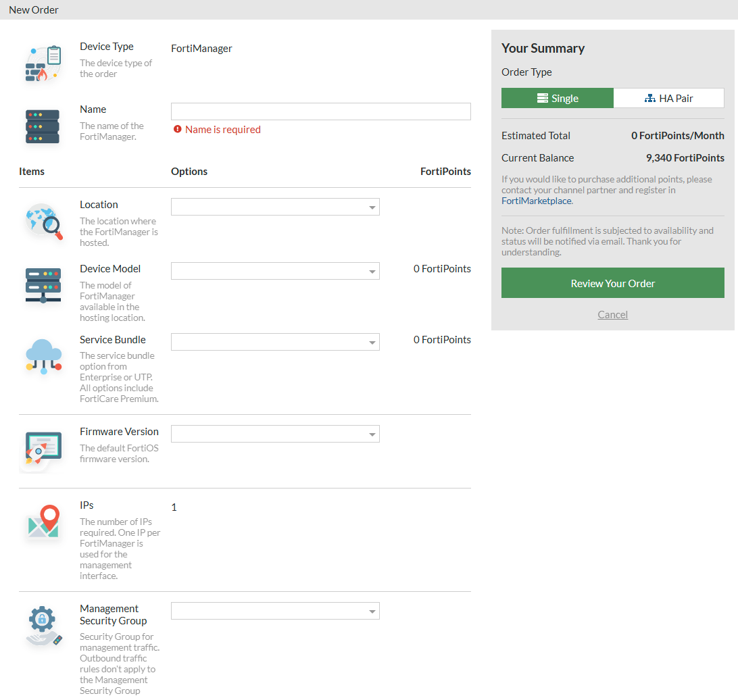Click the Service Bundle '0 FortiPoints' value

[x=442, y=340]
